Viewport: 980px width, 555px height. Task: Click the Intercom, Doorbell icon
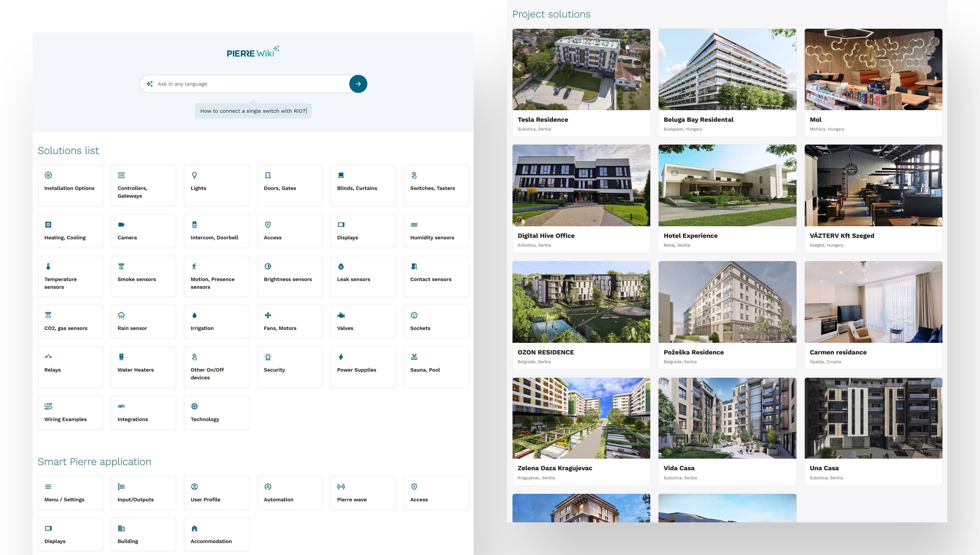coord(194,225)
